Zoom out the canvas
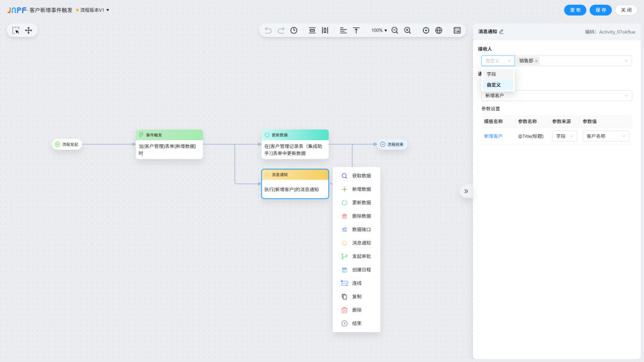 click(x=395, y=30)
